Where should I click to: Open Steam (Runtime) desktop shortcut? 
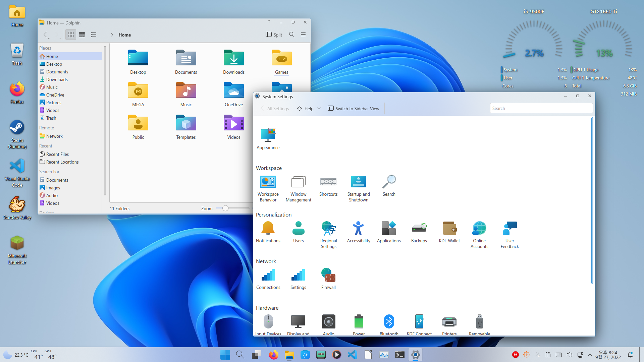(x=17, y=134)
